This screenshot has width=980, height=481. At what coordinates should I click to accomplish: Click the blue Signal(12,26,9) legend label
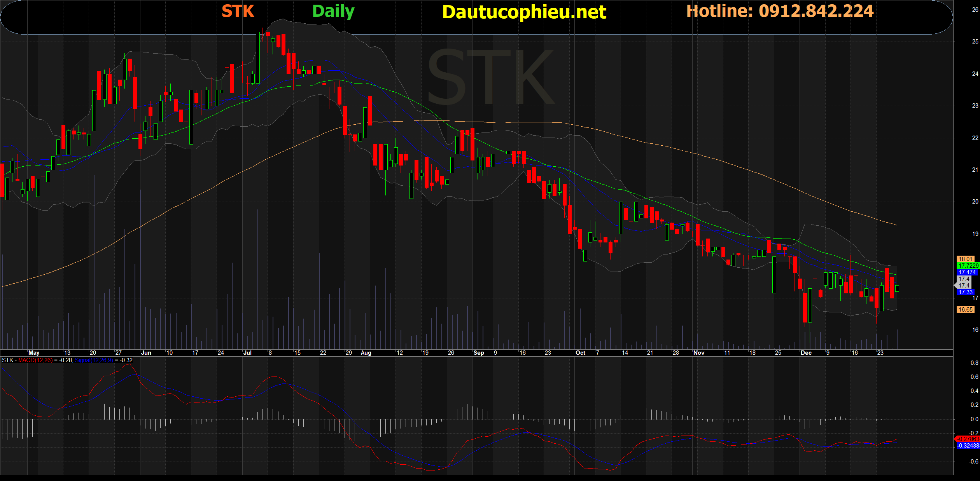[94, 360]
